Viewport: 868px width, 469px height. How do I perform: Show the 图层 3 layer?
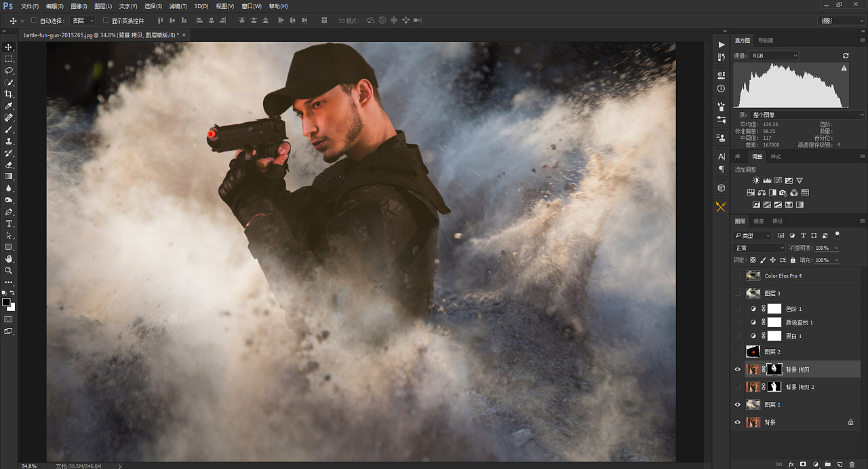click(738, 293)
